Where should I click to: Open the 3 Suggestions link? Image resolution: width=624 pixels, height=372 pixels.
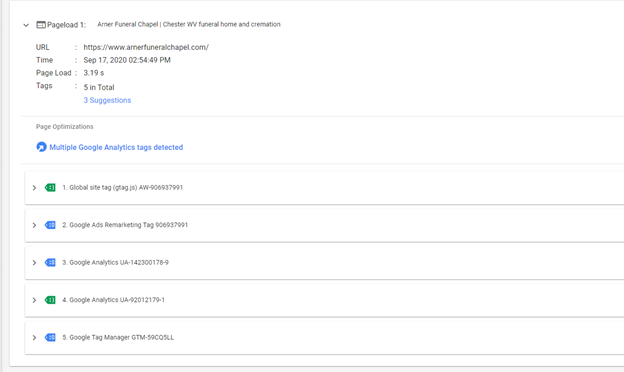[107, 100]
